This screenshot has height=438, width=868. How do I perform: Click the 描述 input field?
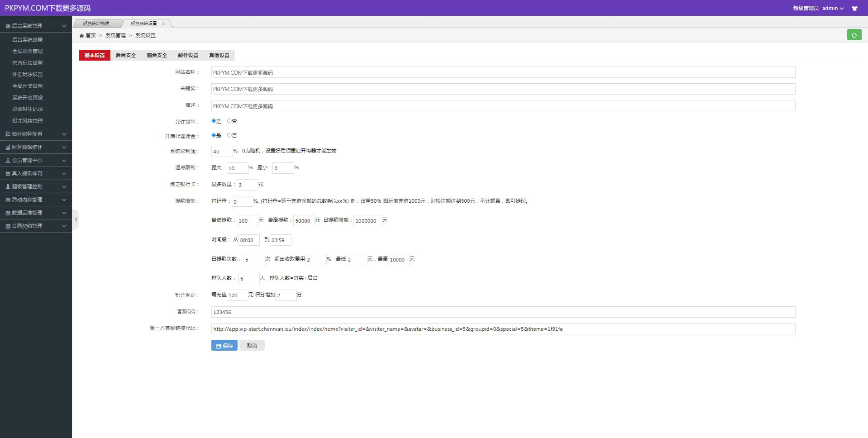point(503,106)
